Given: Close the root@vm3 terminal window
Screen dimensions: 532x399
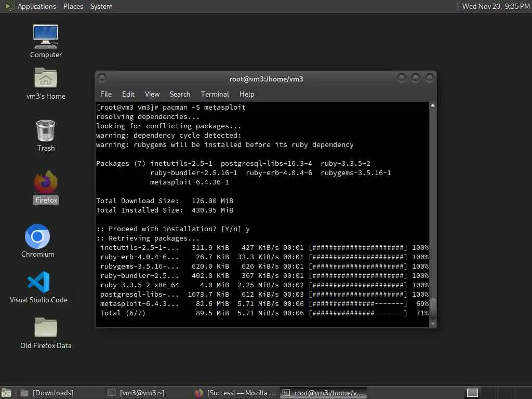Looking at the screenshot, I should tap(430, 78).
